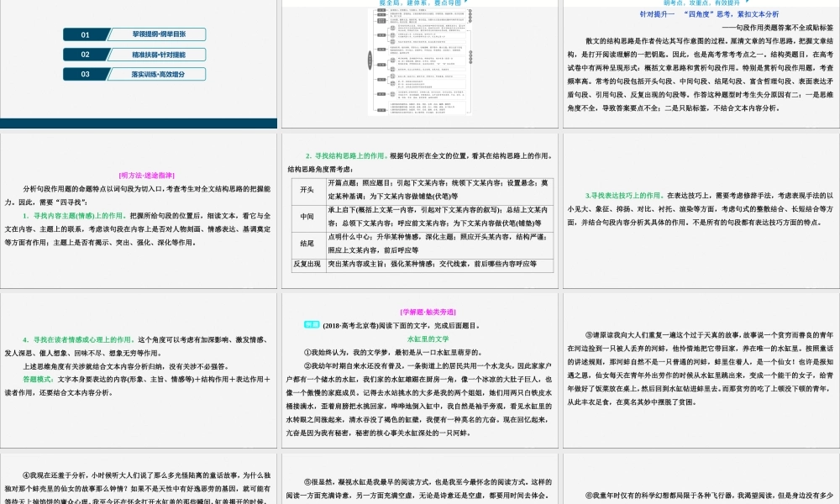Click the cyan 例题 badge icon
Screen dimensions: 840x504
[312, 324]
